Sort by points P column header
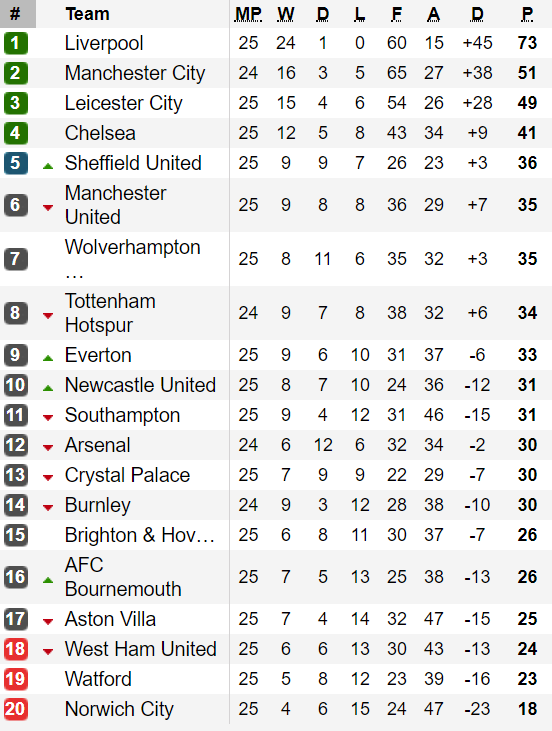Viewport: 552px width, 731px height. (527, 14)
